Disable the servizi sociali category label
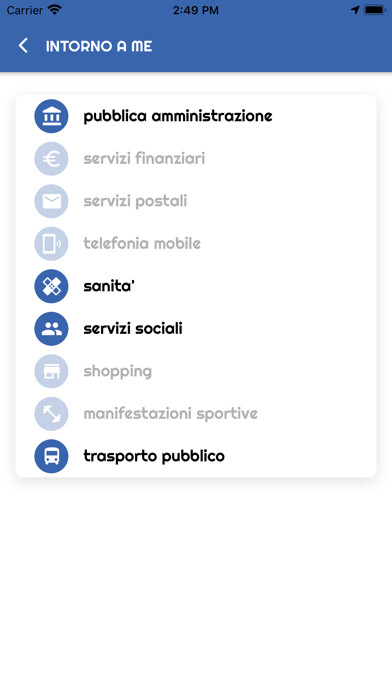The image size is (392, 696). 133,328
